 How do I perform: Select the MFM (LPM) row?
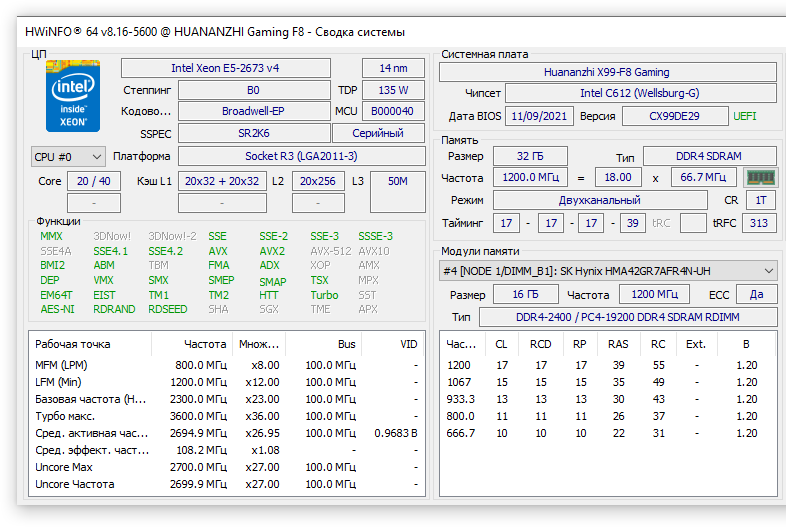[227, 365]
